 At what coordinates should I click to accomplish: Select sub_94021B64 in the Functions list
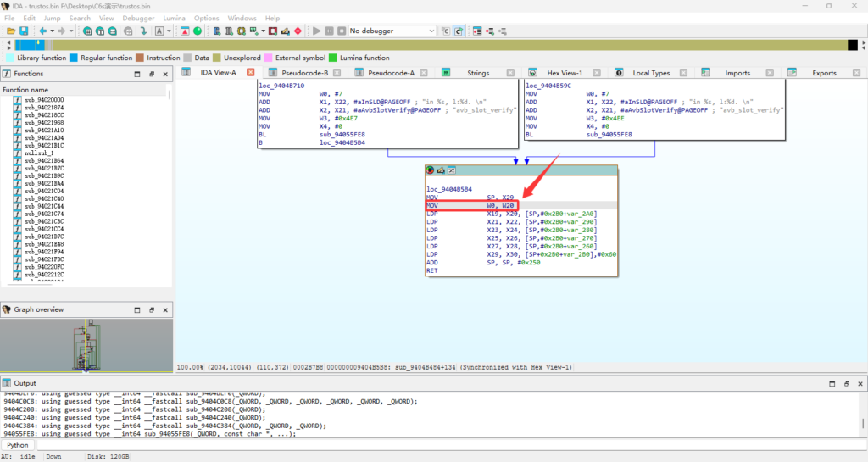[44, 160]
